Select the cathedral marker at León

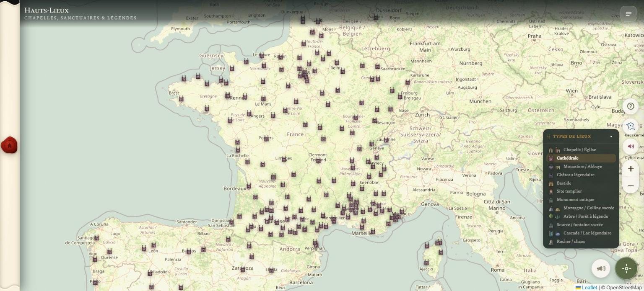click(x=153, y=245)
